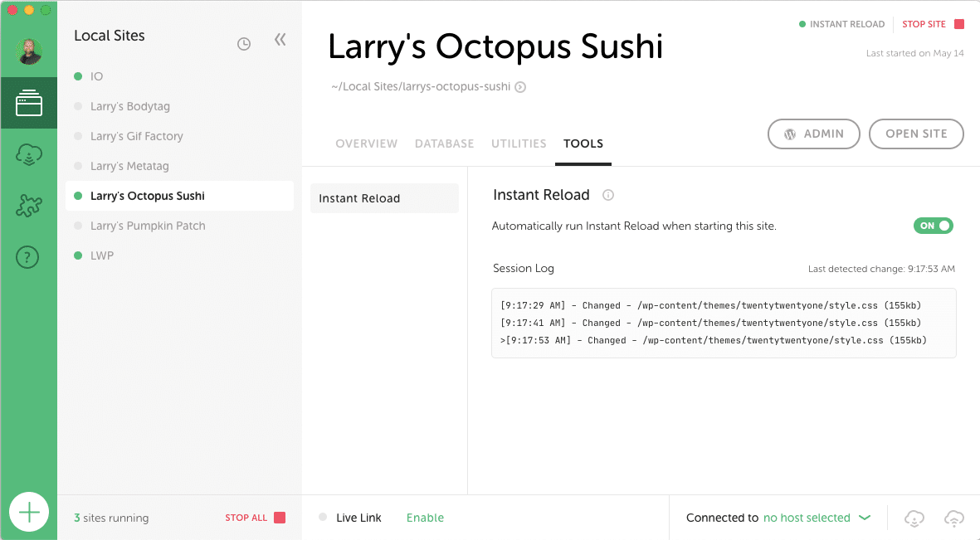Click the 9:17:41 AM log entry
This screenshot has height=540, width=980.
coord(711,324)
